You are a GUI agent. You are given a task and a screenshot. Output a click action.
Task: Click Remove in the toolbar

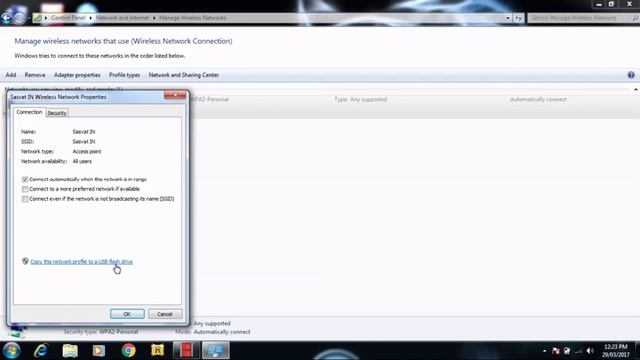click(35, 75)
